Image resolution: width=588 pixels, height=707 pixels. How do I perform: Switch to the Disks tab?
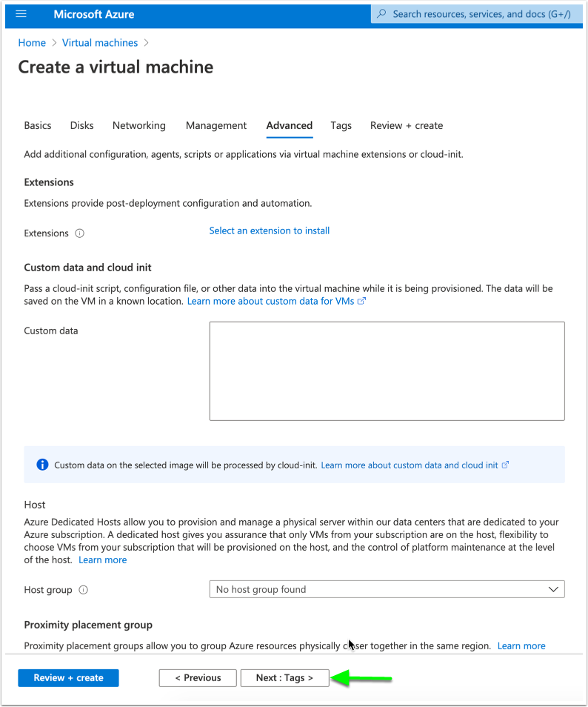pyautogui.click(x=82, y=125)
